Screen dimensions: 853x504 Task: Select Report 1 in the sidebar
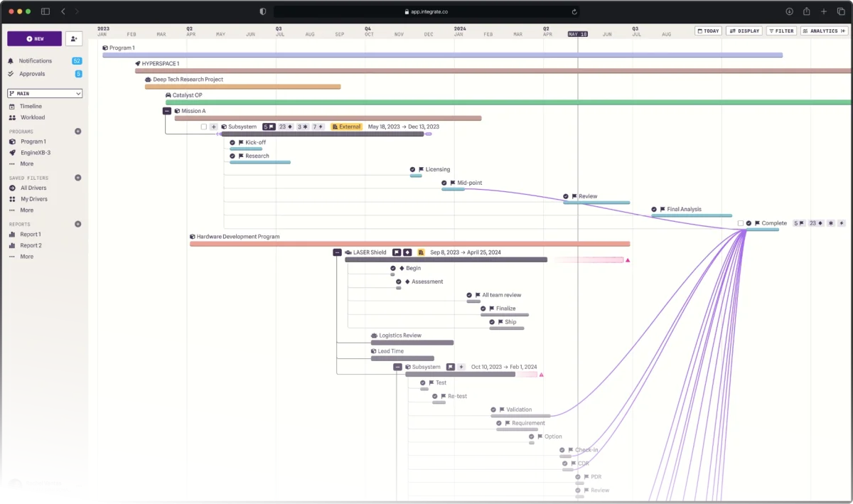coord(30,234)
